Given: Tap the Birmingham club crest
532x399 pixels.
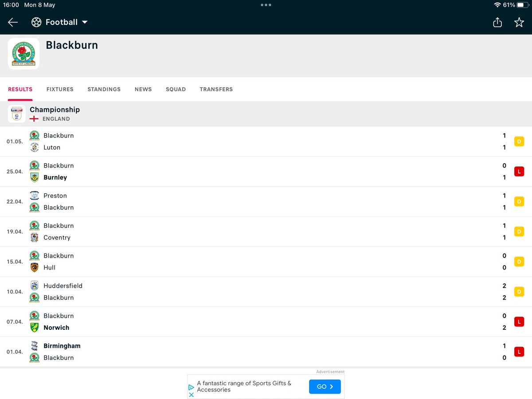Looking at the screenshot, I should click(x=34, y=346).
